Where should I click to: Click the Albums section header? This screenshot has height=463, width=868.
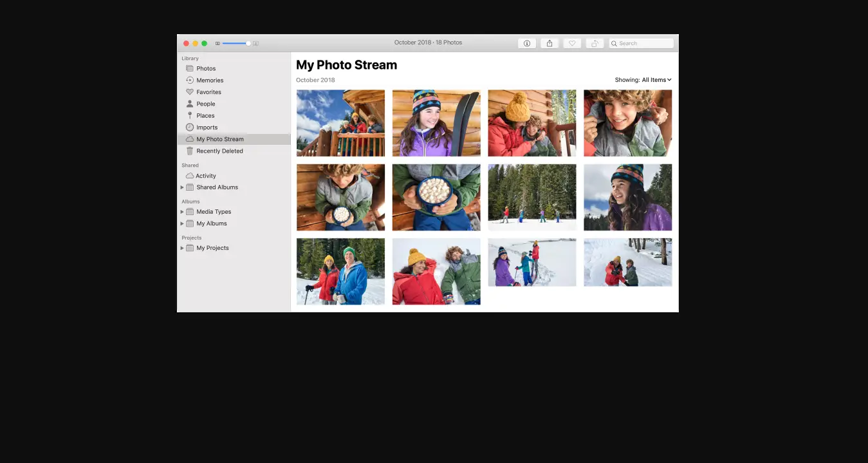[190, 202]
